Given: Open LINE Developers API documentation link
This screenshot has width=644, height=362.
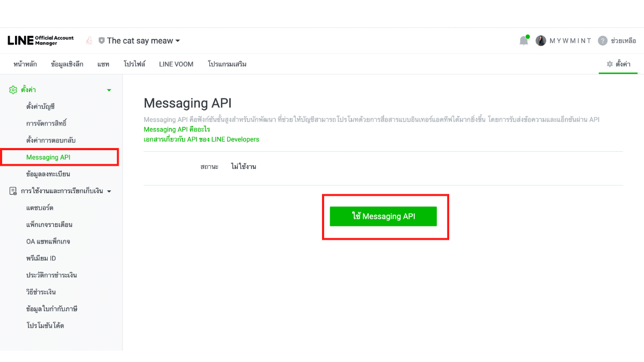Looking at the screenshot, I should pos(201,139).
